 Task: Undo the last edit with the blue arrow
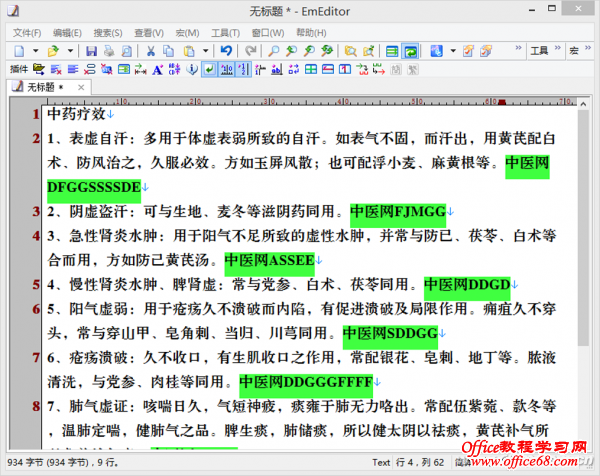click(226, 51)
